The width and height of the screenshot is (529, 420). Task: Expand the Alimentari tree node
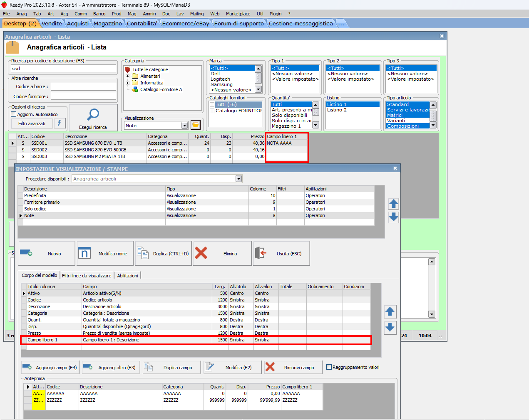[x=128, y=76]
